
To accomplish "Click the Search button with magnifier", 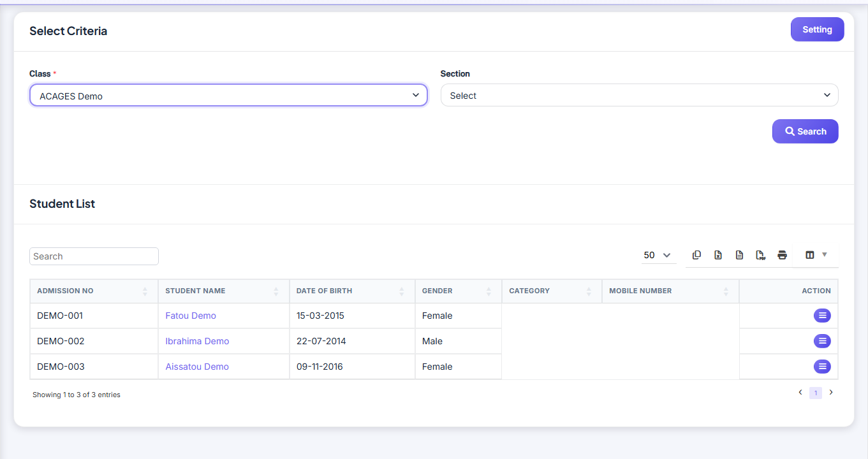I will click(x=805, y=131).
